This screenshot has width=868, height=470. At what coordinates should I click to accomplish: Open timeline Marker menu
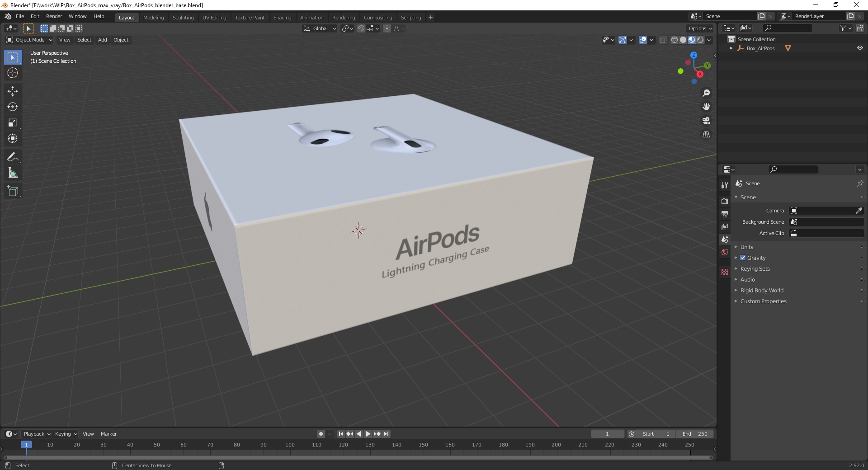coord(108,434)
